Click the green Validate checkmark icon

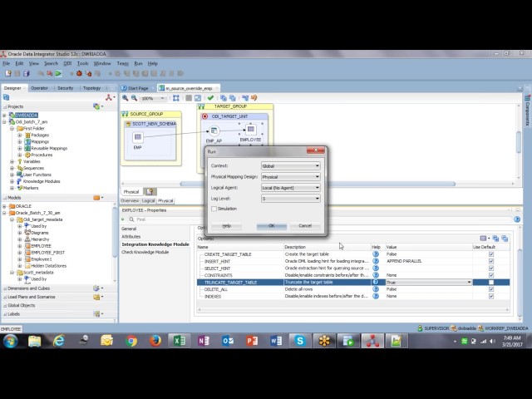click(210, 98)
